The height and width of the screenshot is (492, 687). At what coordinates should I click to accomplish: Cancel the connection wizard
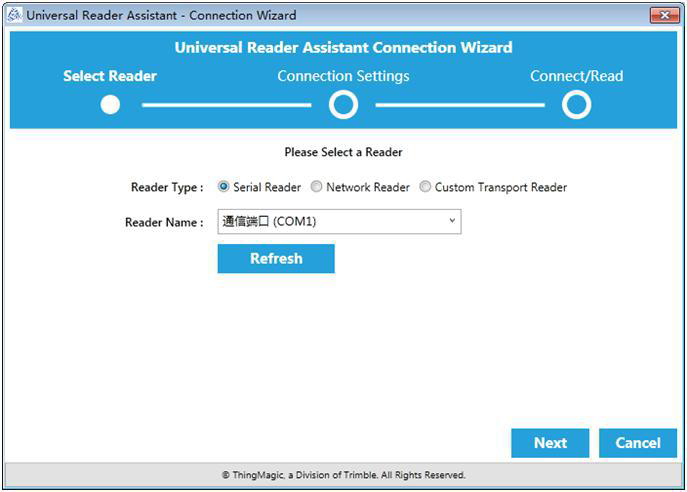coord(637,443)
